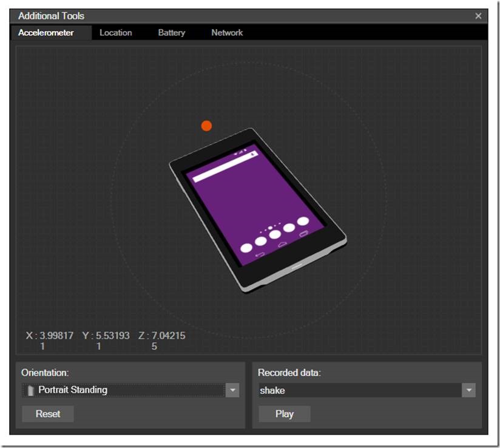
Task: Play the shake recorded data
Action: click(285, 414)
